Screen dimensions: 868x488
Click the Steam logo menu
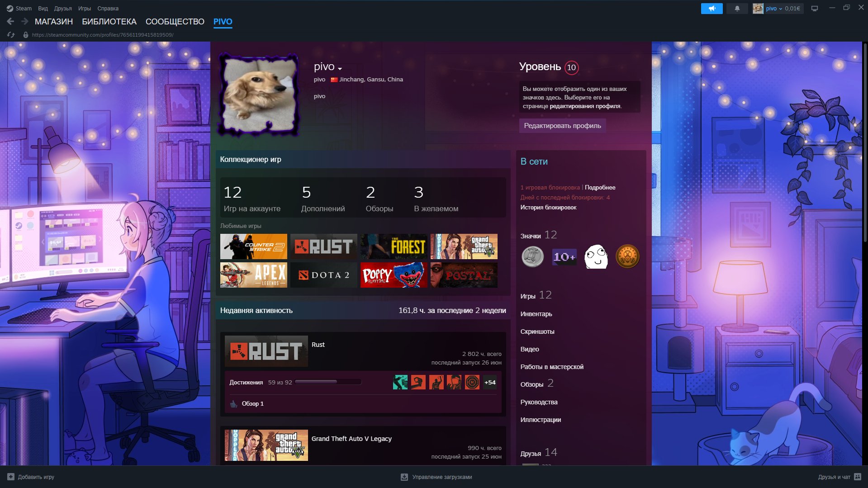tap(9, 9)
